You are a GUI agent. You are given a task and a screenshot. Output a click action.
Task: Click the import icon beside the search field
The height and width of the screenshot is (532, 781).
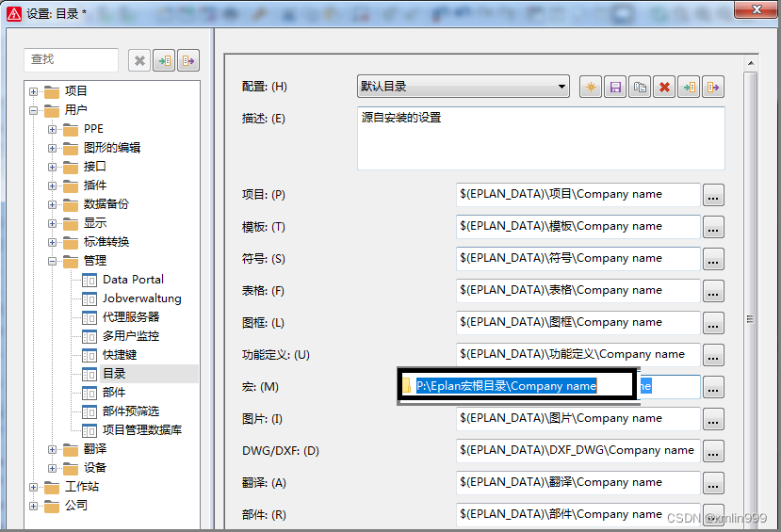[164, 60]
